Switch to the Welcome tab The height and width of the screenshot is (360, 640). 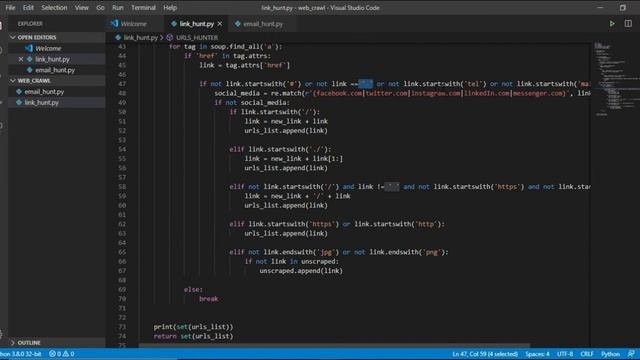[x=134, y=24]
